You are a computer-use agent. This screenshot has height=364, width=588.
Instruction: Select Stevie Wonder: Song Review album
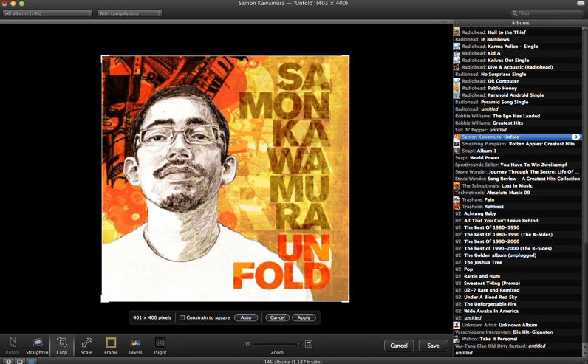tap(518, 179)
